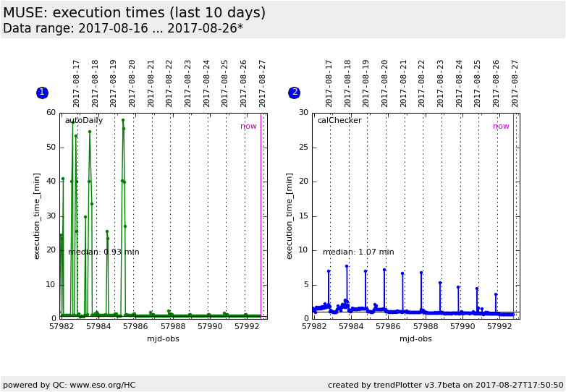Screen dimensions: 566x392
Task: Click the mjd-obs axis label under autoDaily plot
Action: (x=163, y=338)
